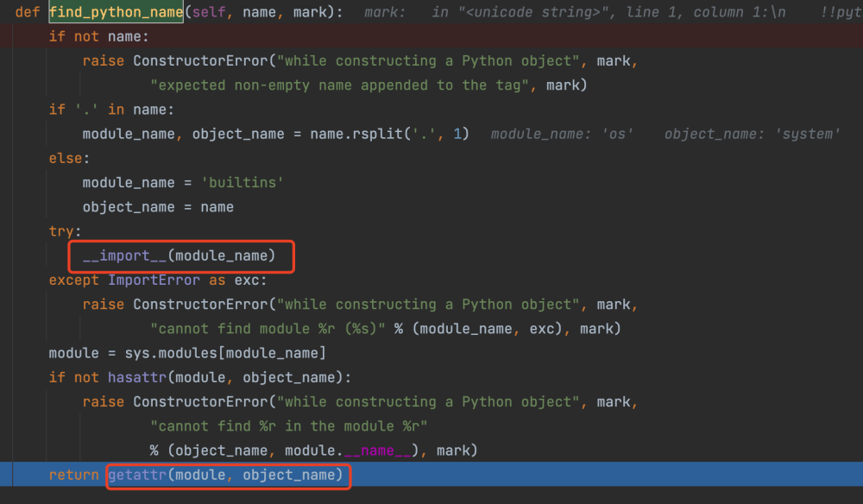863x504 pixels.
Task: Click the boxed __import__(module_name) call
Action: (179, 256)
